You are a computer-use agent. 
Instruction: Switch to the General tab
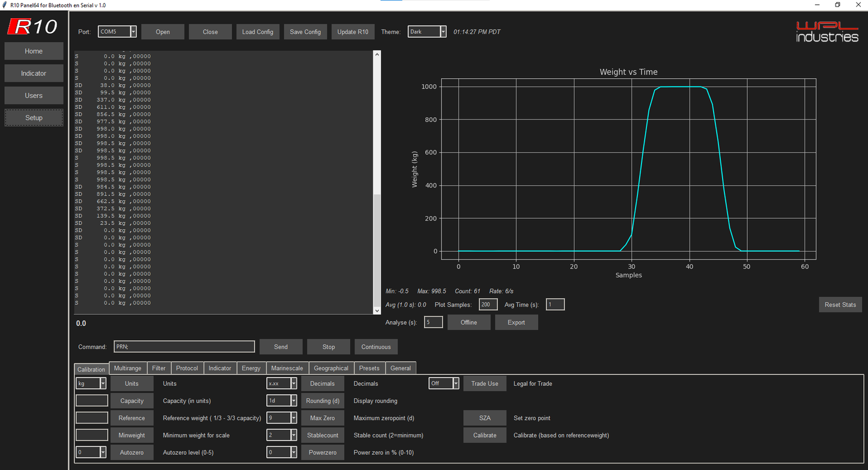tap(401, 368)
